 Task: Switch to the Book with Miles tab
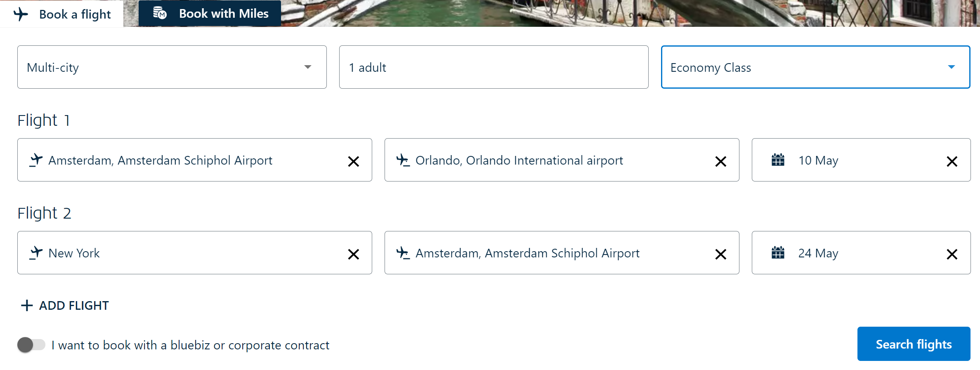pos(210,14)
